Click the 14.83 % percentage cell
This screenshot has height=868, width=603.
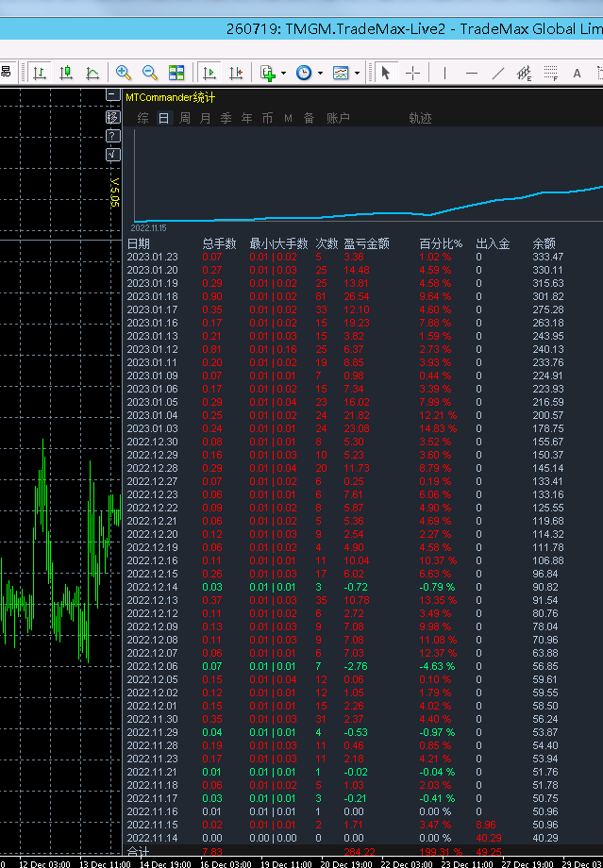pyautogui.click(x=438, y=428)
